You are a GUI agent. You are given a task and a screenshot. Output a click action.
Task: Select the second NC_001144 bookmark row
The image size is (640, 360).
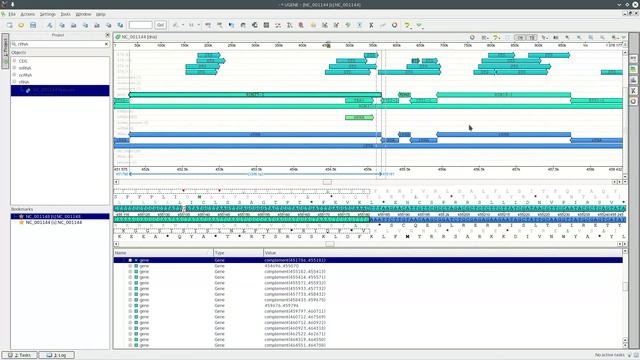coord(60,222)
